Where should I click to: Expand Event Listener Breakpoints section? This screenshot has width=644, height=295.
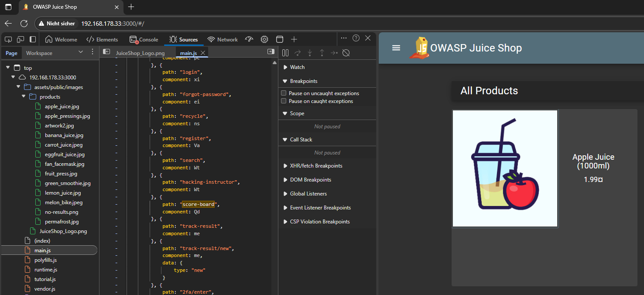[285, 208]
